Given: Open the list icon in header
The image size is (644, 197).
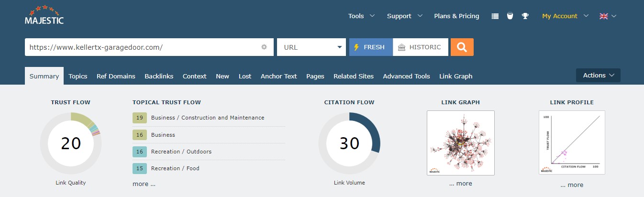Looking at the screenshot, I should coord(495,16).
